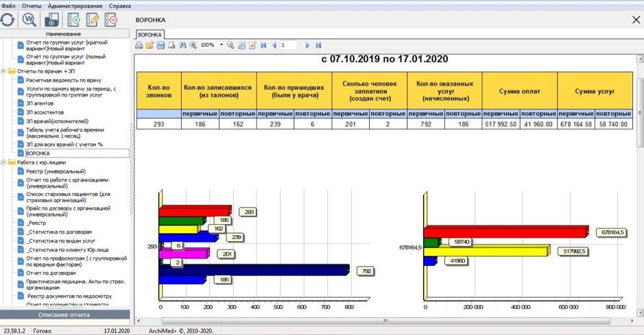Click the table cell with 678 164.50
Viewport: 644px width, 335px height.
click(x=576, y=124)
